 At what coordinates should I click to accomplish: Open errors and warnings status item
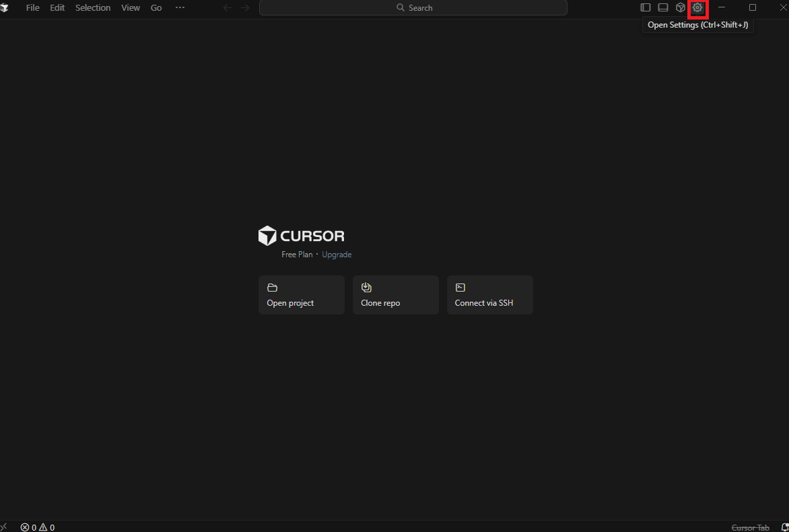38,527
